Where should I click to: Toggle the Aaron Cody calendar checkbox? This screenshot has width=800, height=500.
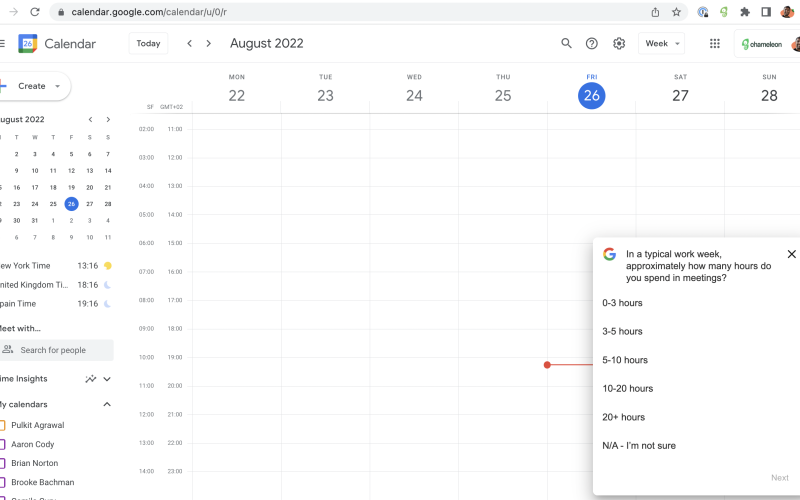(x=2, y=444)
